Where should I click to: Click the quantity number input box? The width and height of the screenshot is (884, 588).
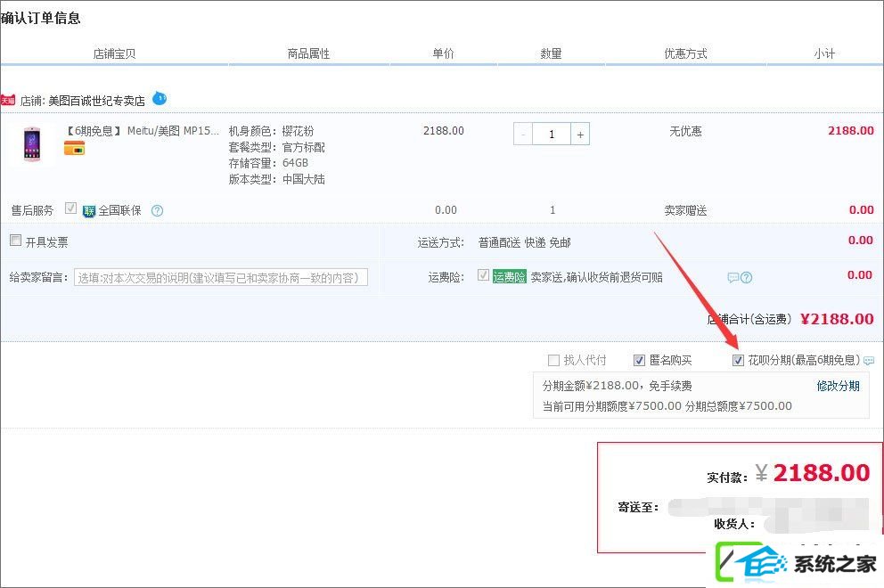pos(552,135)
